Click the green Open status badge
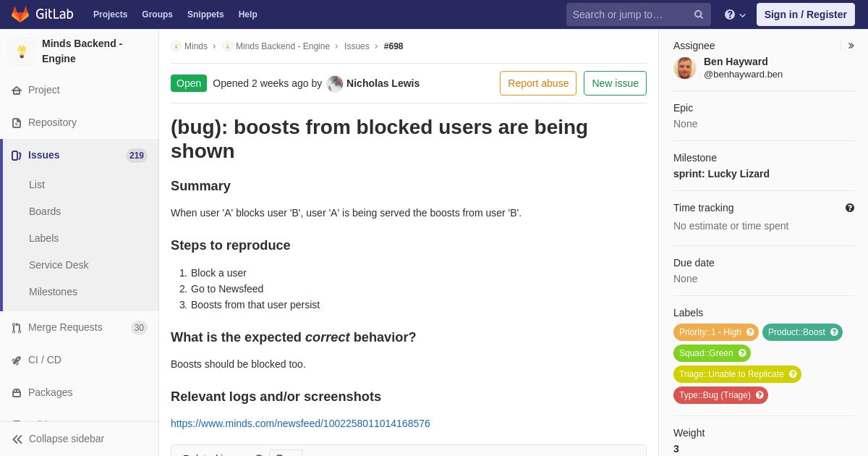This screenshot has height=456, width=868. point(189,83)
